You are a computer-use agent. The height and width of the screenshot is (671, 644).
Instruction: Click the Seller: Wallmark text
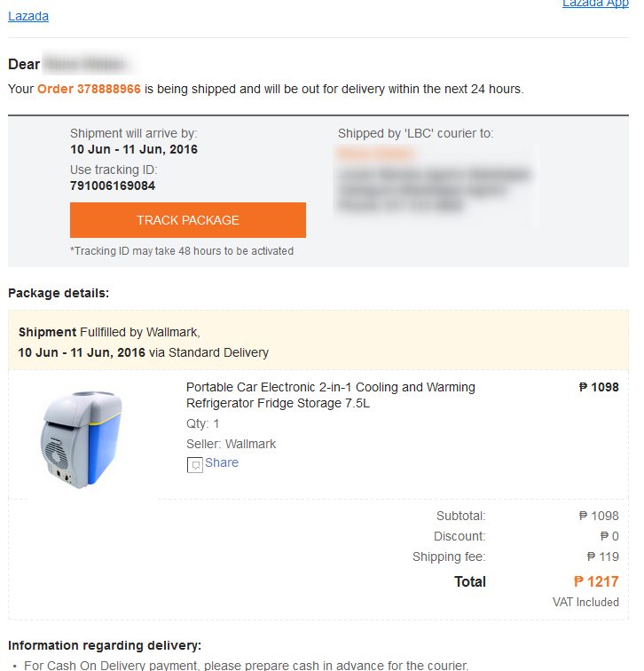232,443
